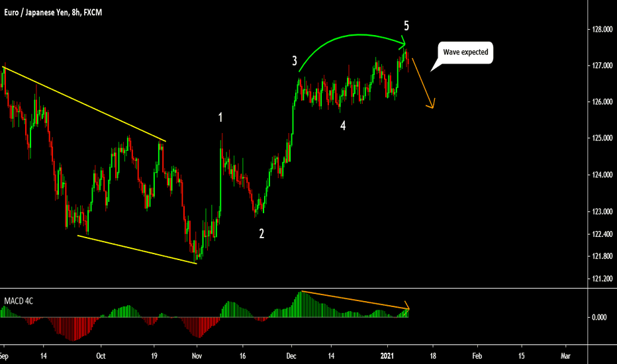This screenshot has height=364, width=617.
Task: Select wave label 3
Action: pos(295,61)
